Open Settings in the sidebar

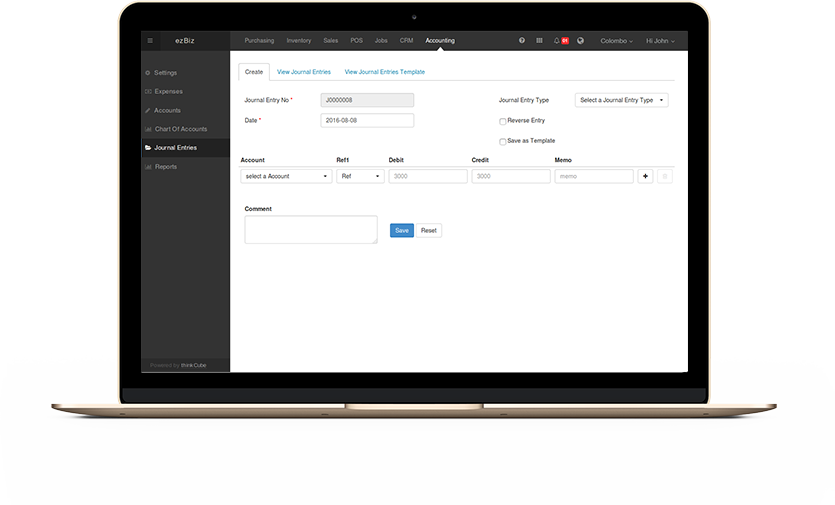click(166, 73)
